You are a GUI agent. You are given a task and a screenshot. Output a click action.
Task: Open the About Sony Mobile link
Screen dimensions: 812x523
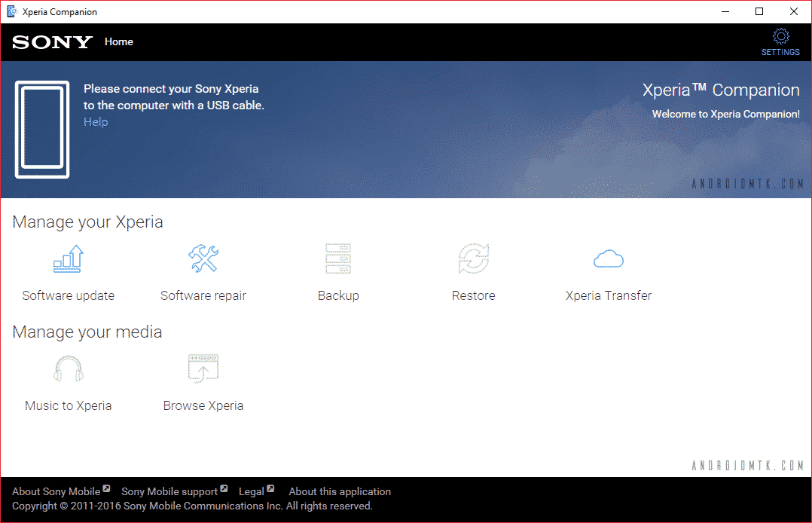(56, 491)
